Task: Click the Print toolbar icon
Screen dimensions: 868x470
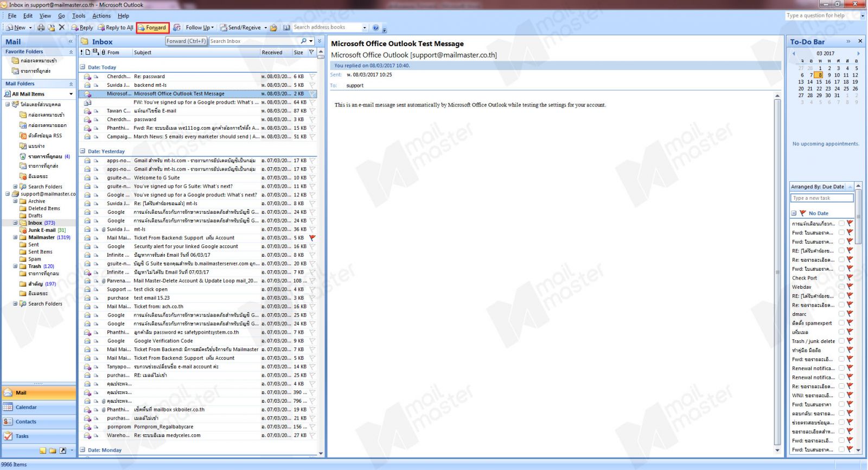Action: click(x=41, y=27)
